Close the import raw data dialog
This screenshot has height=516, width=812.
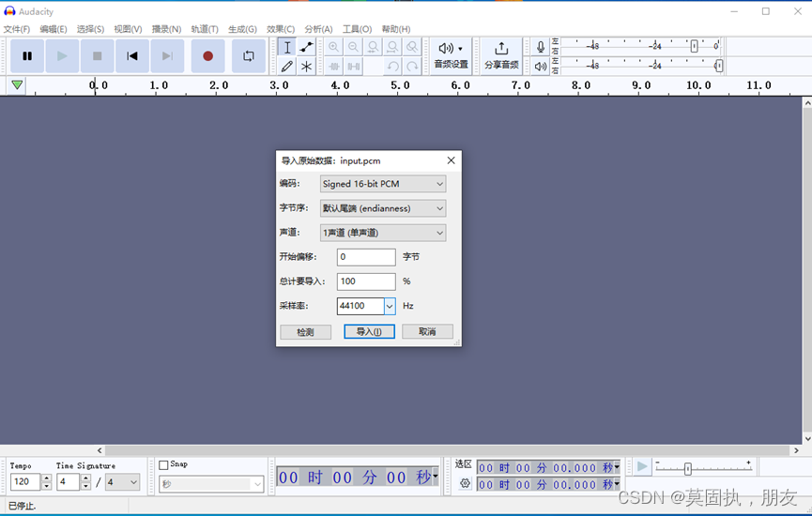pos(451,160)
